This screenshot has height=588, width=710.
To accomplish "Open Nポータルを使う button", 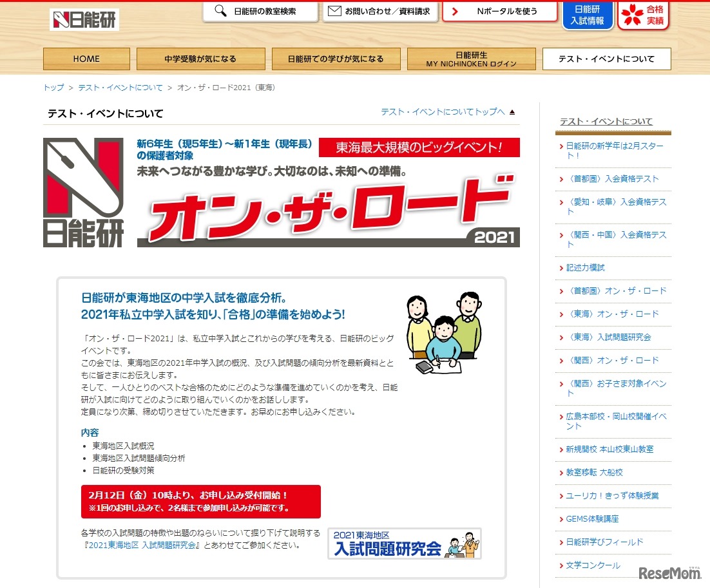I will tap(499, 12).
